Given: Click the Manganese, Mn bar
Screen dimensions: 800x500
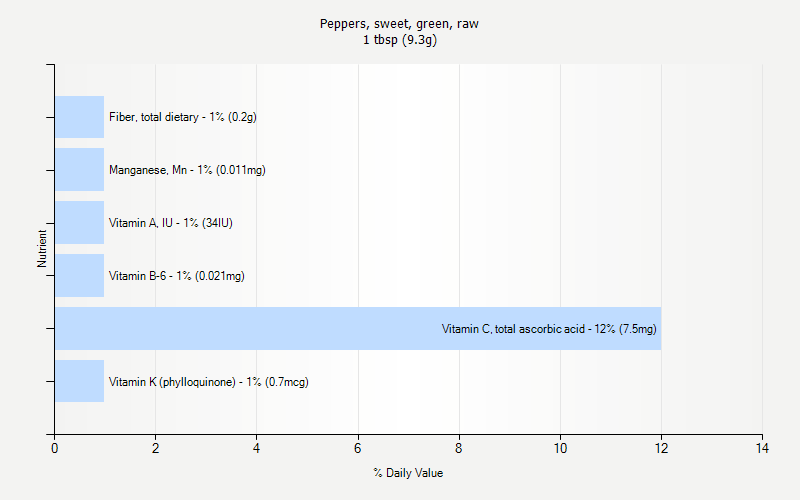Looking at the screenshot, I should [79, 170].
